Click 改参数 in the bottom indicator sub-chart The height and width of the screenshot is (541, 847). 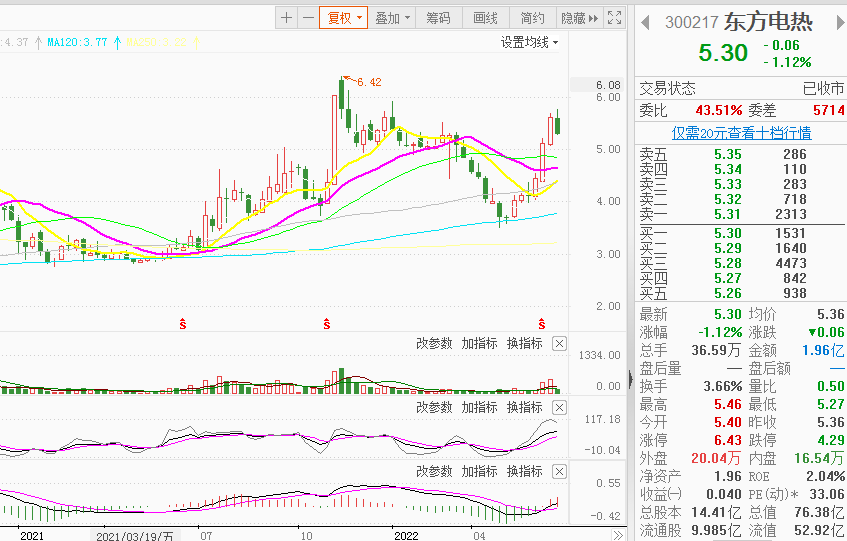(x=434, y=471)
